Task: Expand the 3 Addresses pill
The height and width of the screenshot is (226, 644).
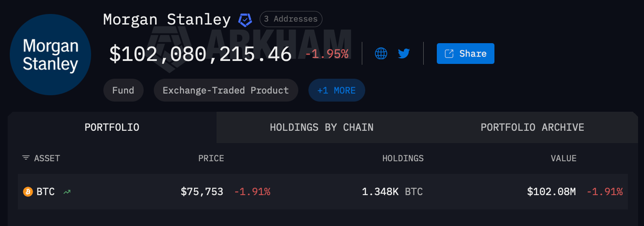Action: coord(291,19)
